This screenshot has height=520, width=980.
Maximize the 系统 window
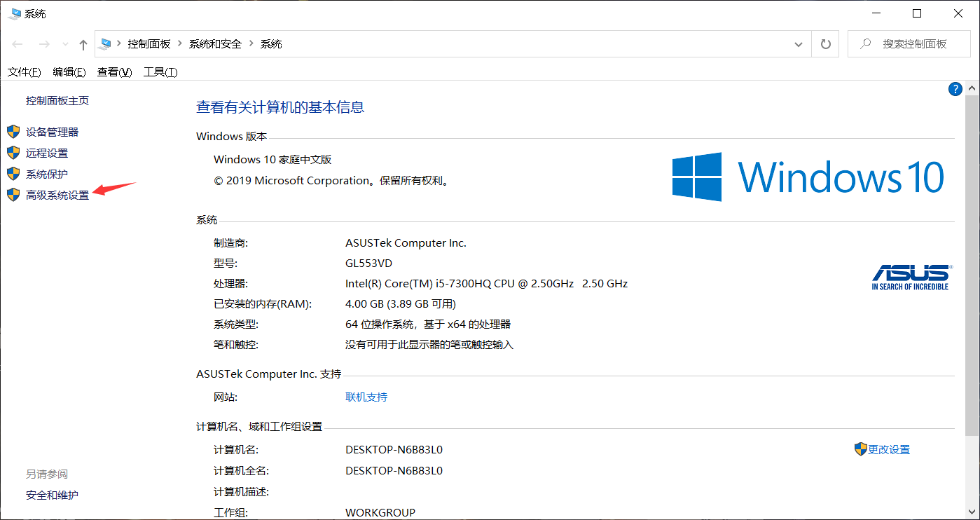click(x=917, y=13)
